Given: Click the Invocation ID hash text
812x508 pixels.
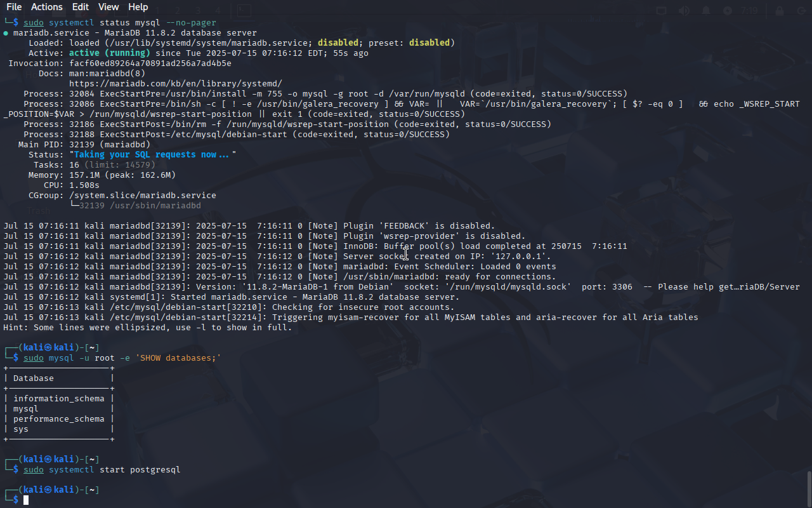Looking at the screenshot, I should (x=150, y=63).
